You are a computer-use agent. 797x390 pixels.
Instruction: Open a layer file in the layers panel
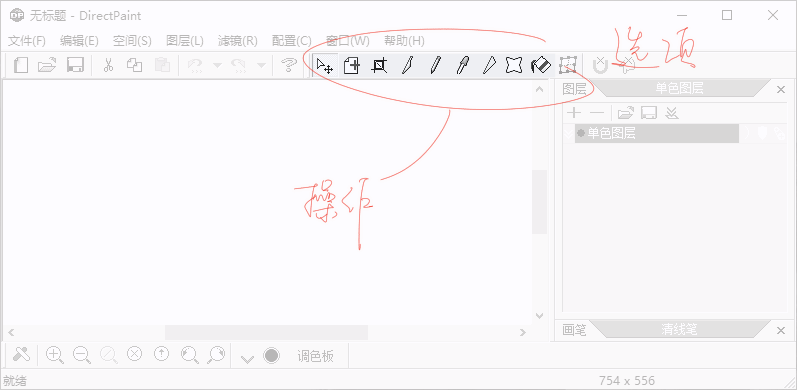pyautogui.click(x=626, y=113)
